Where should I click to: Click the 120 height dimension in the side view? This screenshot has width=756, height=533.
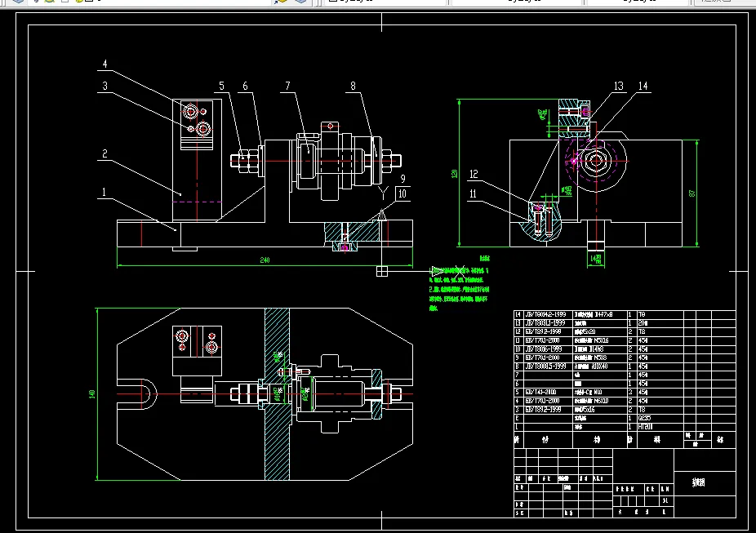(x=454, y=174)
